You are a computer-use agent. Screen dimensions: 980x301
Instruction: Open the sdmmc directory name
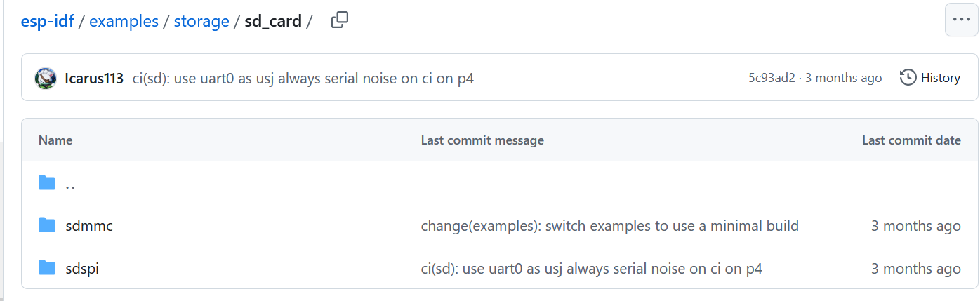(88, 226)
